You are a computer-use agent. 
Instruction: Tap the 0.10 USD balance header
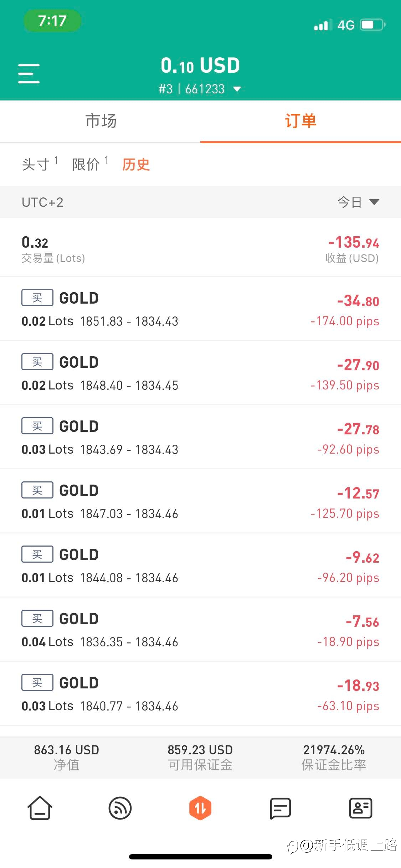point(200,66)
